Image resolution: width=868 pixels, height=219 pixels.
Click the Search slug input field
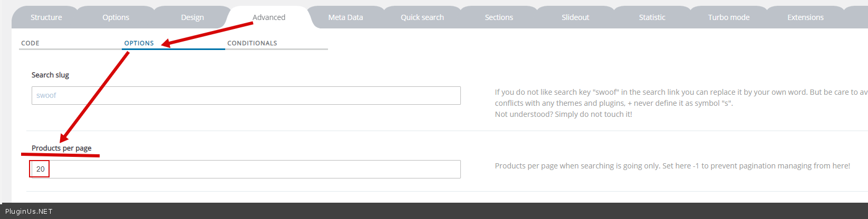(246, 95)
